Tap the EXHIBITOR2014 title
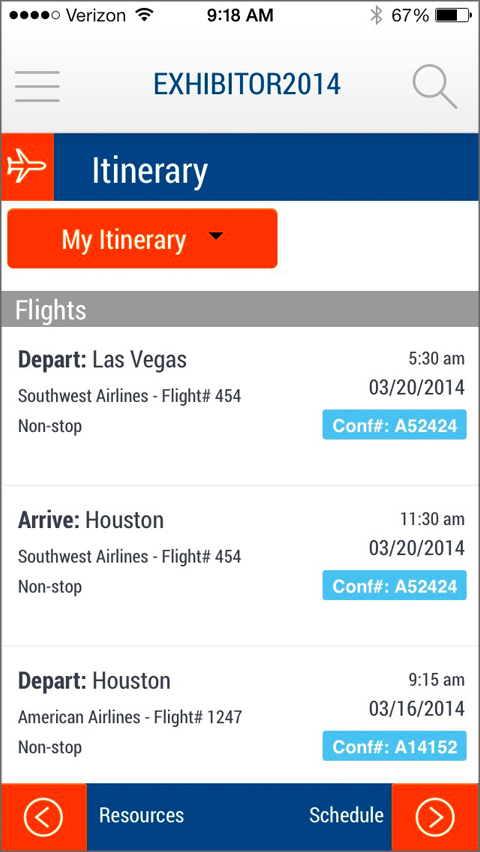The height and width of the screenshot is (852, 480). tap(247, 85)
